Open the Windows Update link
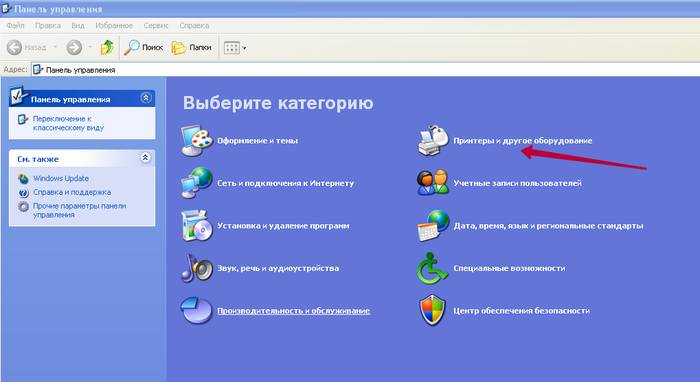The image size is (700, 382). (61, 179)
